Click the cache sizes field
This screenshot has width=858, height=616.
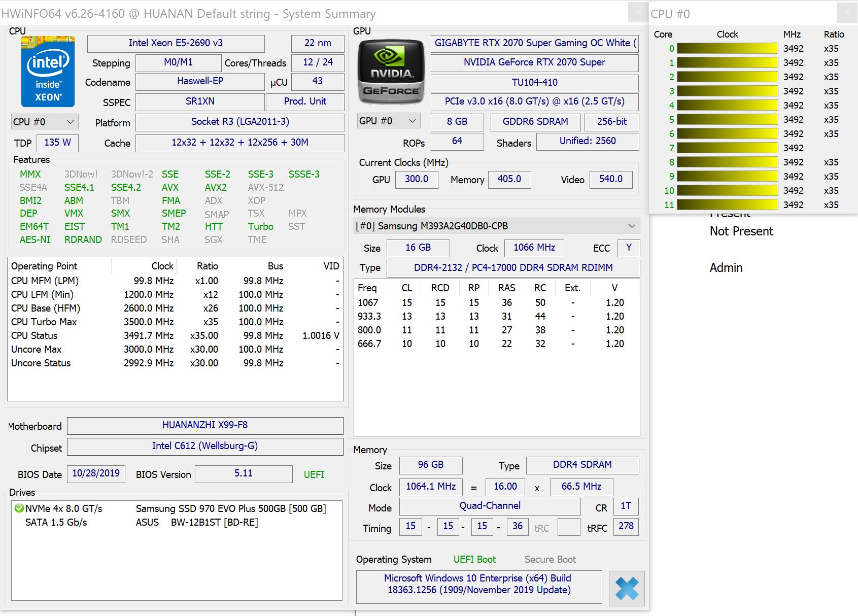tap(240, 143)
